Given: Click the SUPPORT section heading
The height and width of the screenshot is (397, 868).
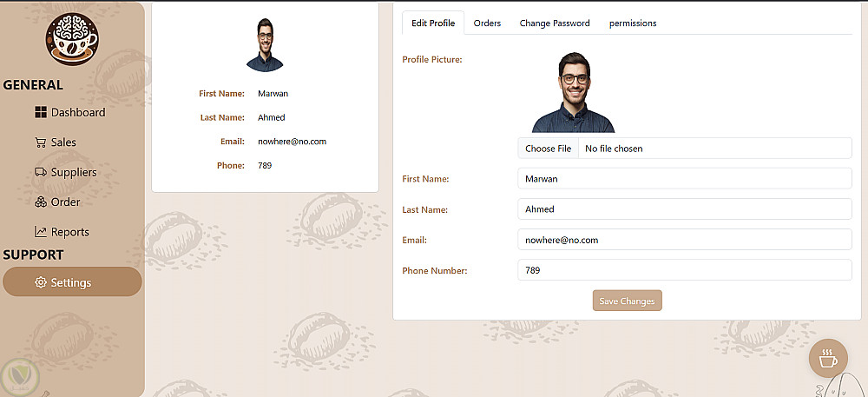Looking at the screenshot, I should pos(33,255).
